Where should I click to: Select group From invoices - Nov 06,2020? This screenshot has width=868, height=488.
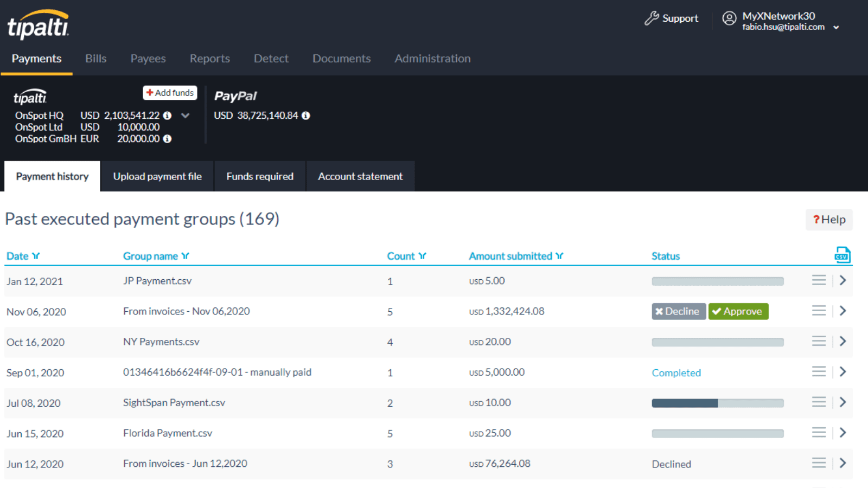coord(186,311)
